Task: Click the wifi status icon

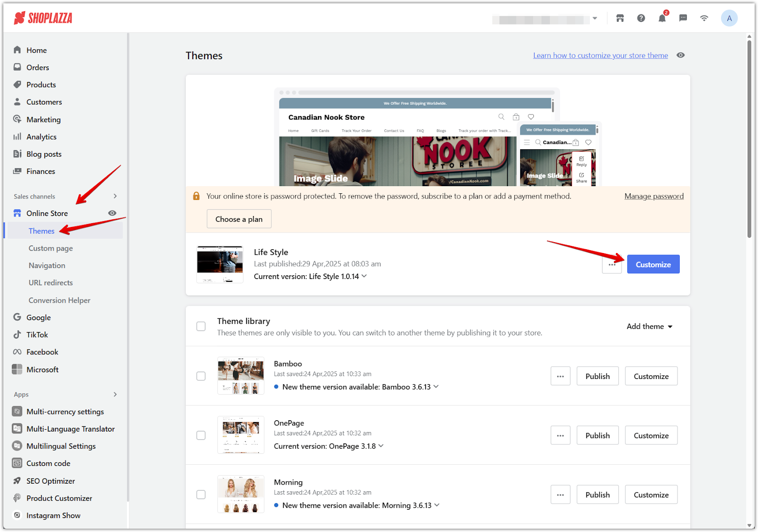Action: tap(704, 18)
